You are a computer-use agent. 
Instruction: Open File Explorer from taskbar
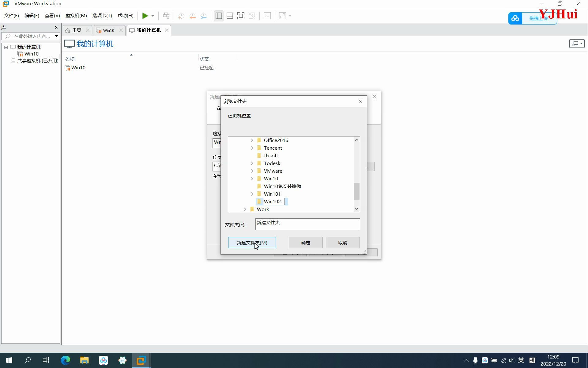[84, 360]
